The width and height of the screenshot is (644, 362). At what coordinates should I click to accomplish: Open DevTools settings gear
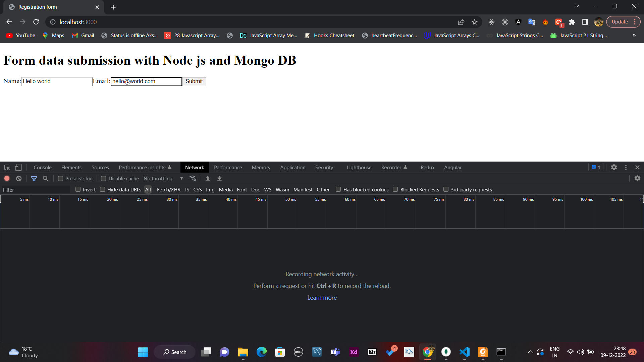pos(614,167)
